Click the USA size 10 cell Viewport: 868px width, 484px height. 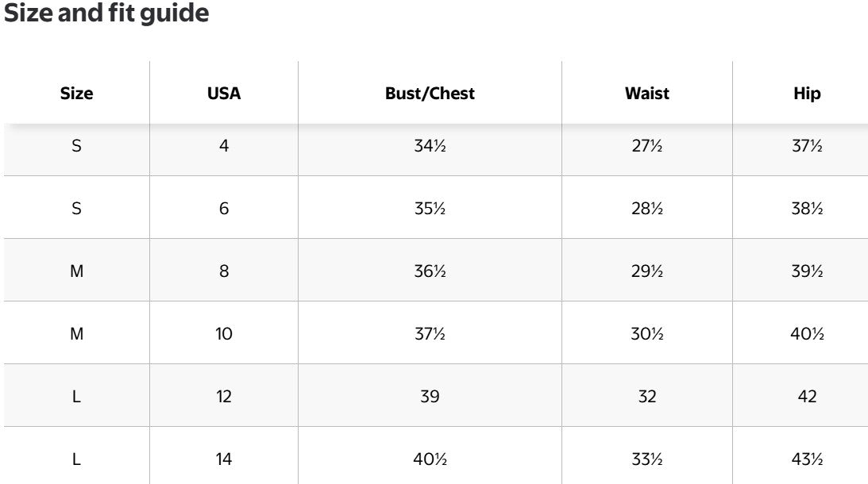(224, 334)
